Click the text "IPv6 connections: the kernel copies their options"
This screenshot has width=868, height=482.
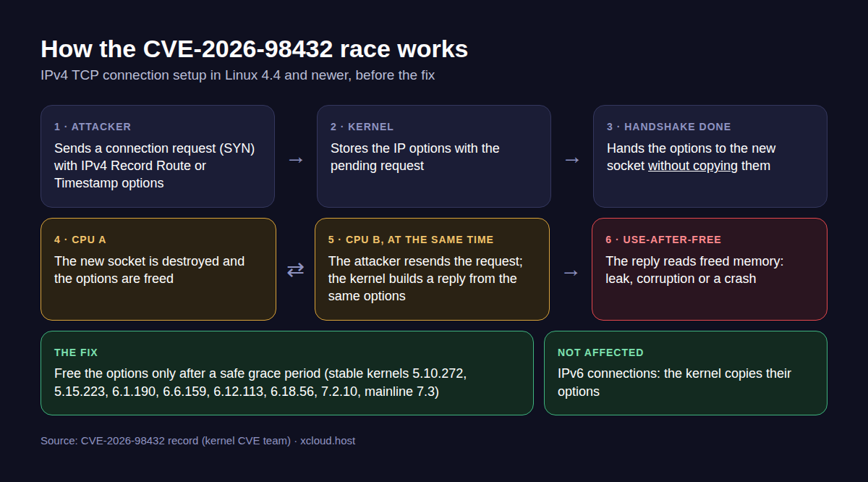click(x=674, y=383)
